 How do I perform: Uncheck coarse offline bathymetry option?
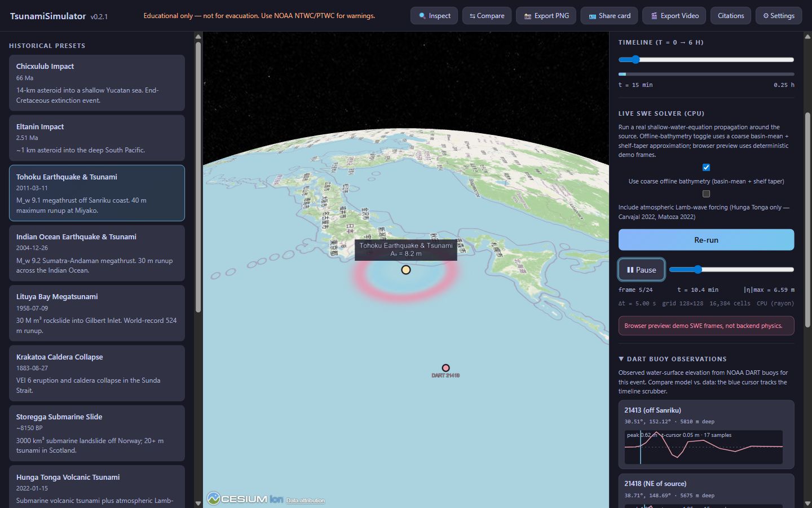706,167
